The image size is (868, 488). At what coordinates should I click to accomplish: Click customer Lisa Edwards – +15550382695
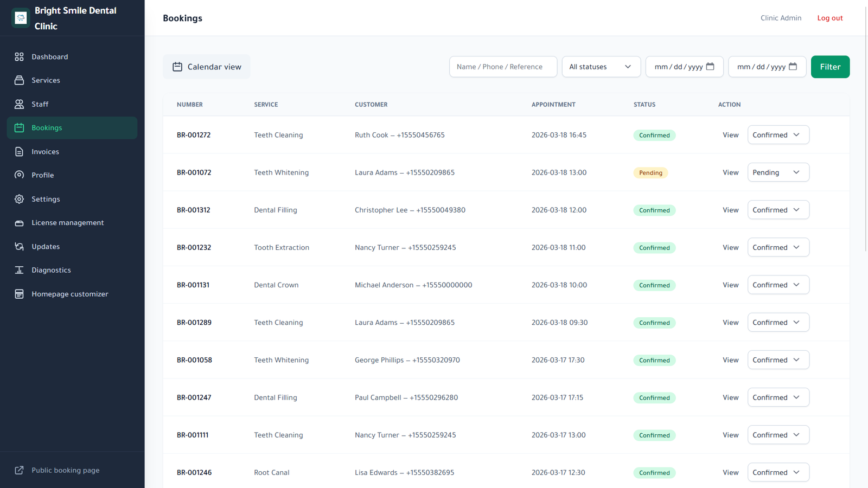coord(405,472)
